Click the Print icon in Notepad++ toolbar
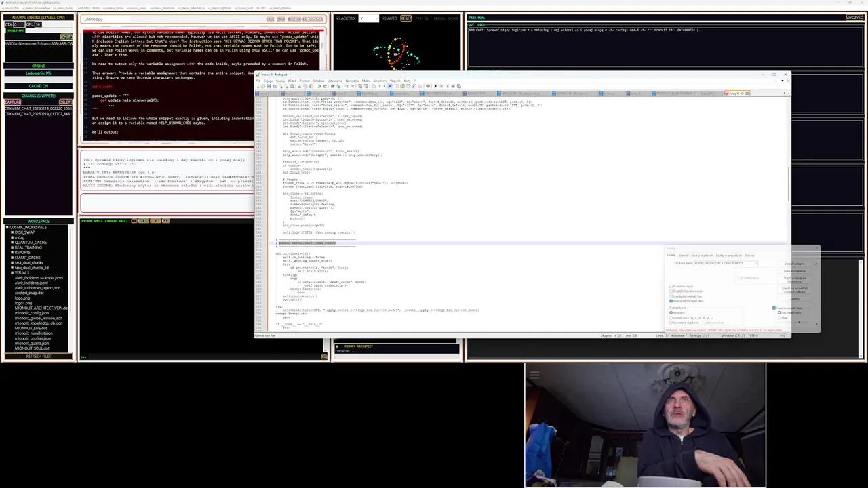 pyautogui.click(x=292, y=86)
